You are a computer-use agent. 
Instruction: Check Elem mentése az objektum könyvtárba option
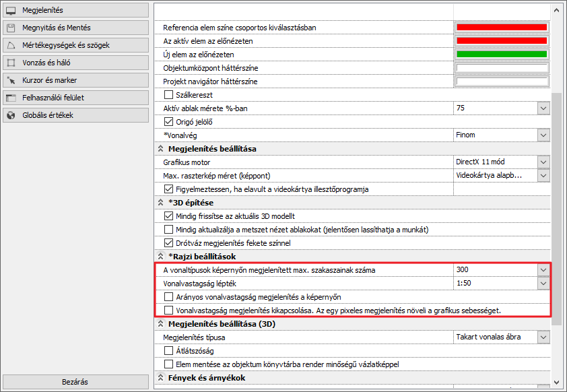coord(168,364)
